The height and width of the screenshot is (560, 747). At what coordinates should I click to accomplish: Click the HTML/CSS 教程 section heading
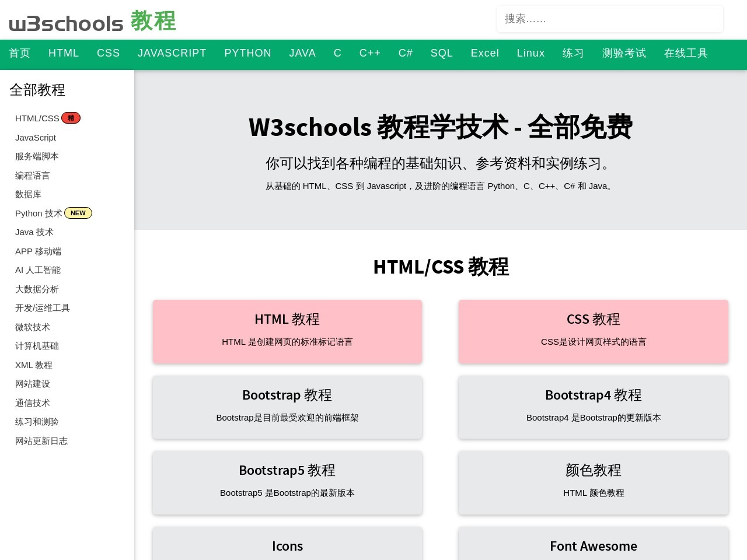tap(441, 267)
